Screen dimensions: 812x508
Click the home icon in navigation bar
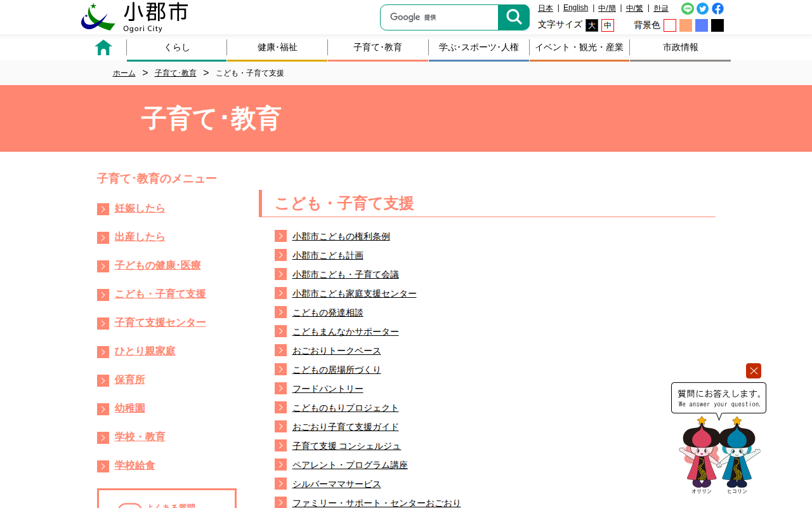coord(103,48)
